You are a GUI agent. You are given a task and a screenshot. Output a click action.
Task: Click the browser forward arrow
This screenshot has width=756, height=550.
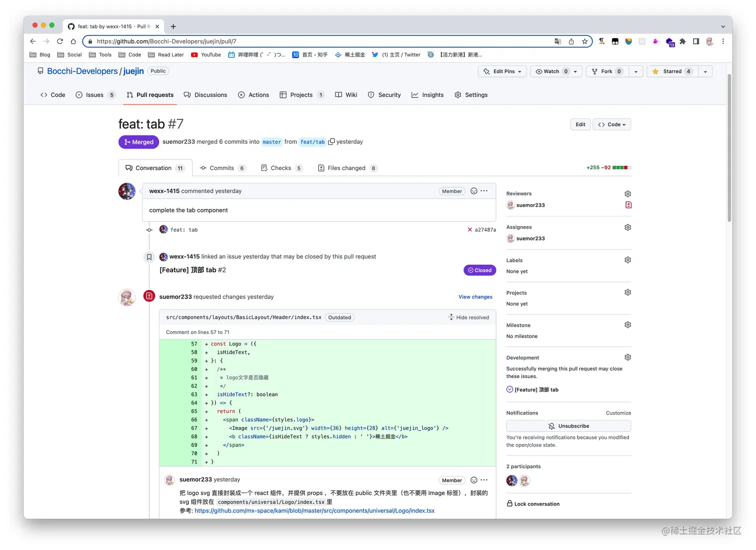pyautogui.click(x=46, y=41)
